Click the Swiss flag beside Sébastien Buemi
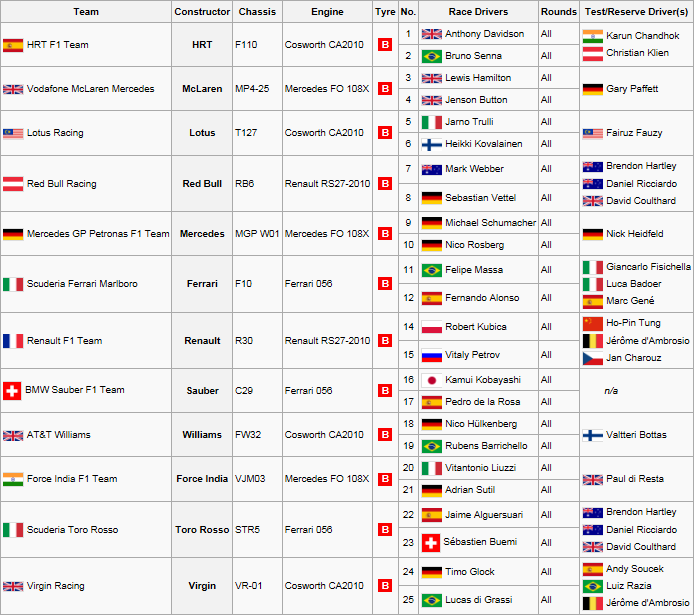 (x=431, y=543)
